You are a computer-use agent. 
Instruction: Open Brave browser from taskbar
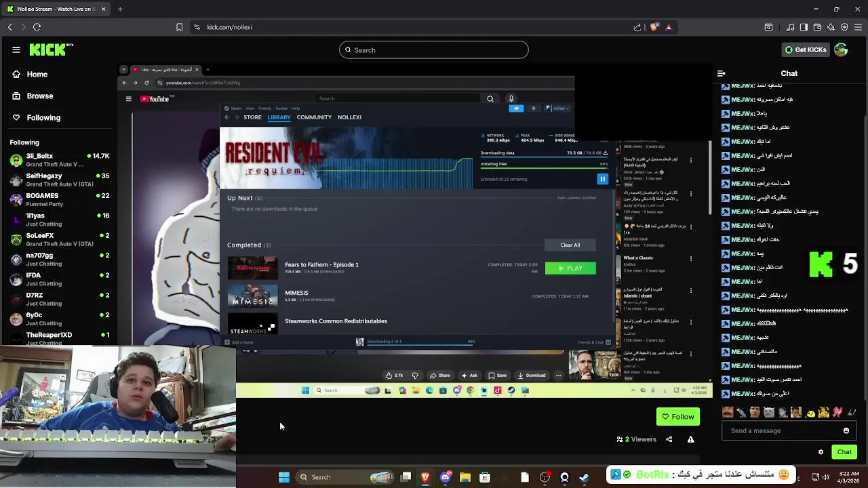point(425,477)
